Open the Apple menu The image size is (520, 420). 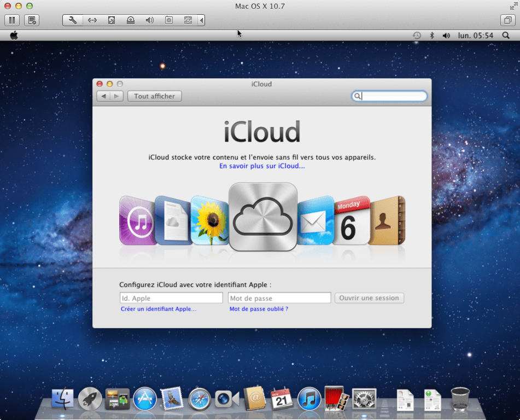click(14, 35)
